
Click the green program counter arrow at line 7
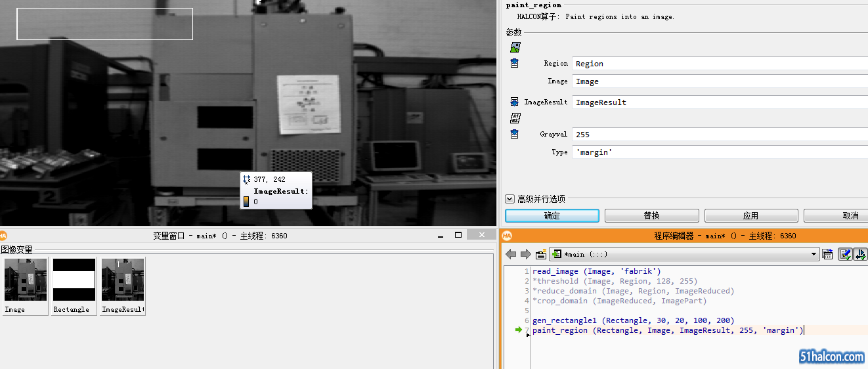519,330
